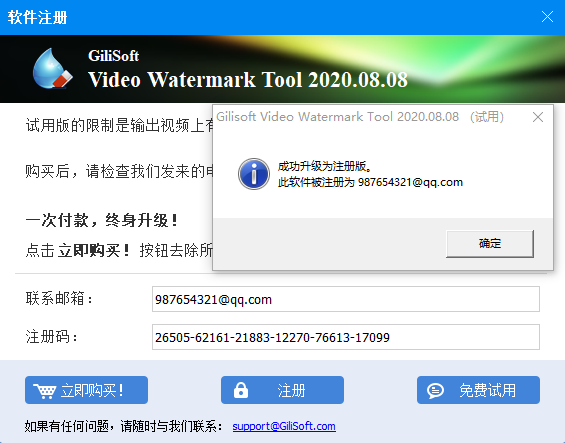Click the bold 立即购买！ text in the paragraph
The height and width of the screenshot is (443, 565).
[x=94, y=250]
